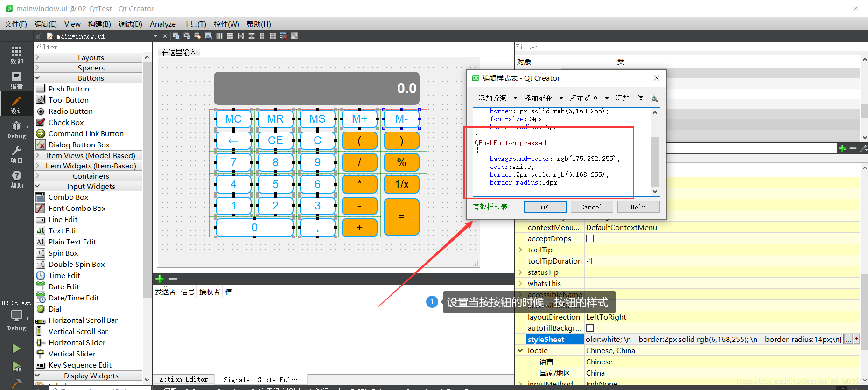Viewport: 868px width, 390px height.
Task: Select the Dial widget in the widget box
Action: click(55, 309)
